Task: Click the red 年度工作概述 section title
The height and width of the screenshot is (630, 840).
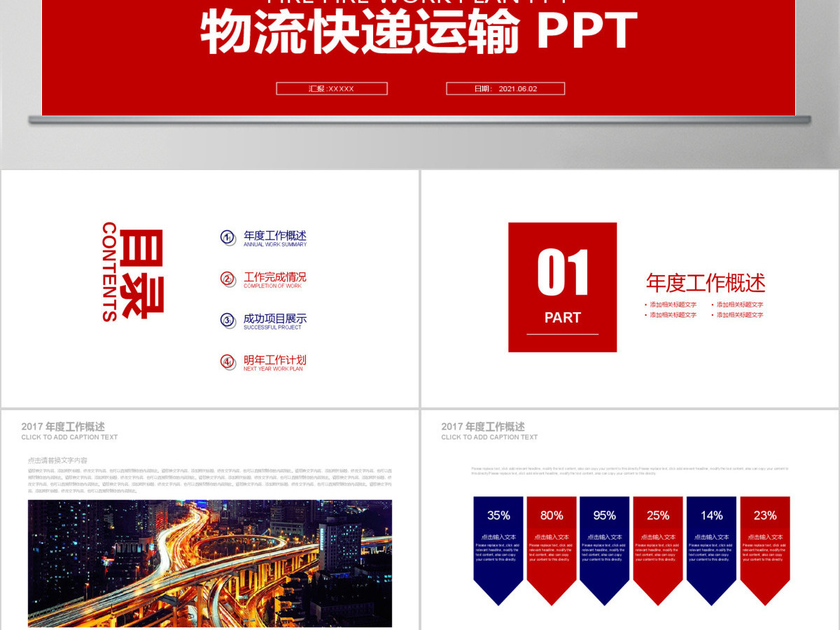Action: 706,283
